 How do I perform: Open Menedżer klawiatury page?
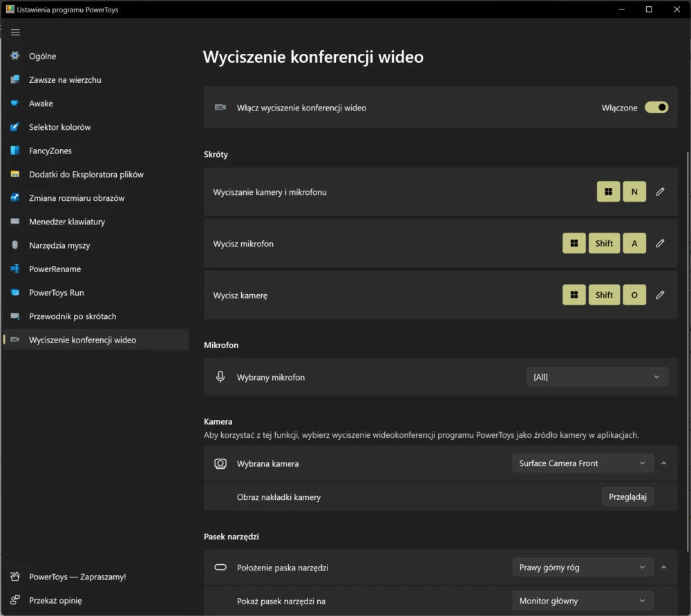click(x=96, y=222)
